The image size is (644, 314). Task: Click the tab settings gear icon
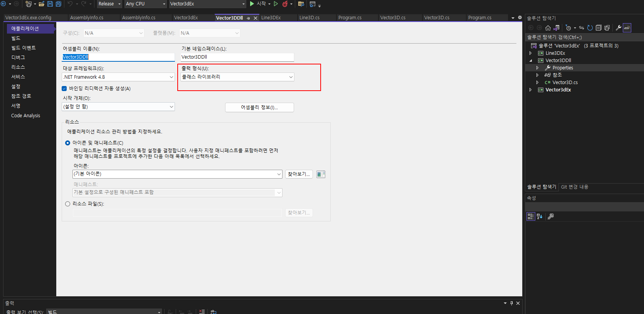pos(520,18)
